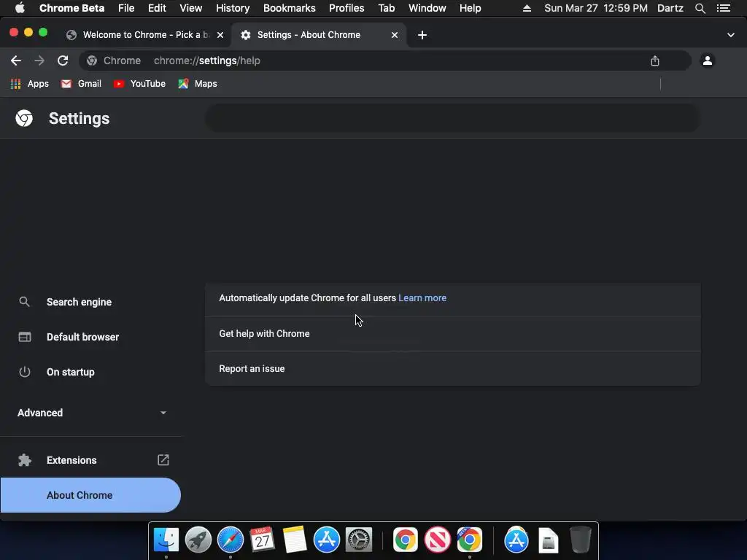Open the File menu
Screen dimensions: 747x560
pos(126,8)
